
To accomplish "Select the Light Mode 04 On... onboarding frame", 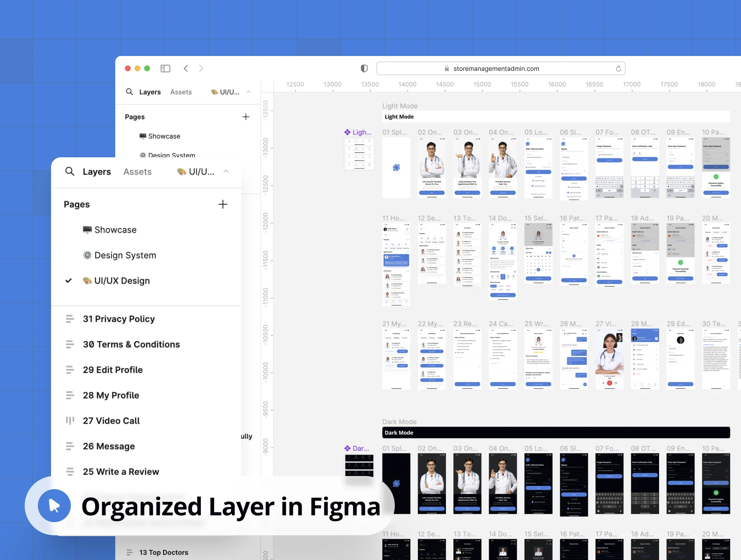I will pos(503,168).
